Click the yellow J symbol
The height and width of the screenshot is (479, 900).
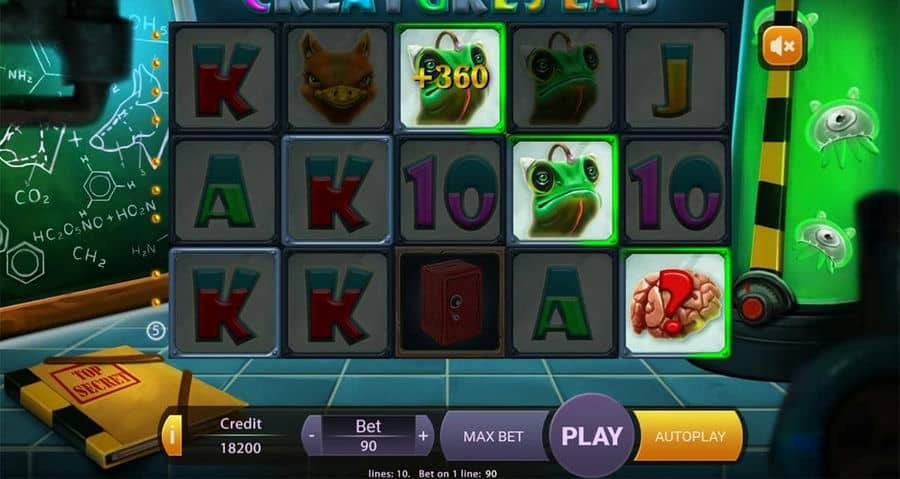click(676, 77)
